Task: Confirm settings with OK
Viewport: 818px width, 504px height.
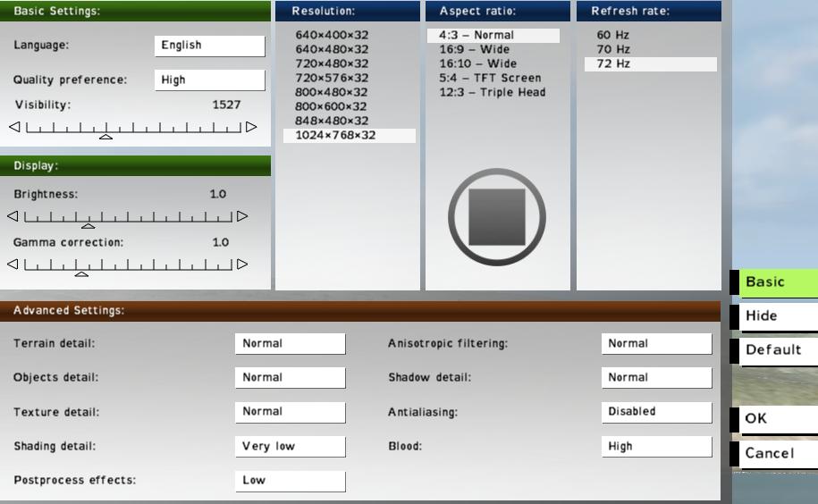Action: pyautogui.click(x=778, y=419)
